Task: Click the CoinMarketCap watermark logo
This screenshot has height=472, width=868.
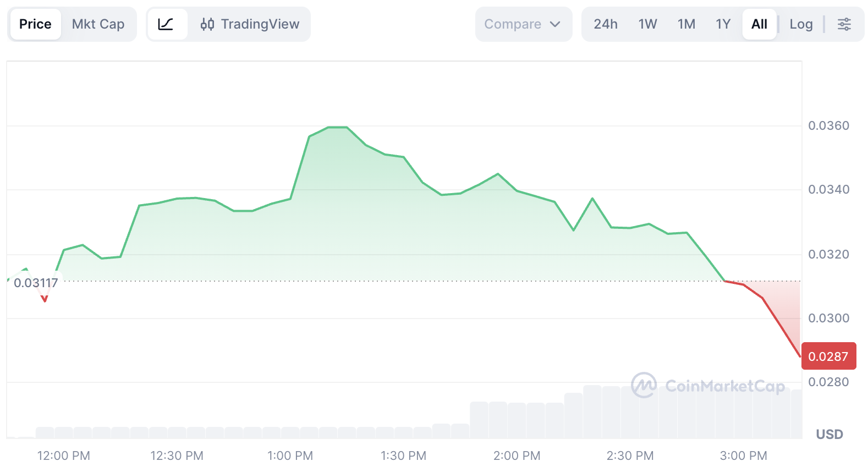Action: 644,385
